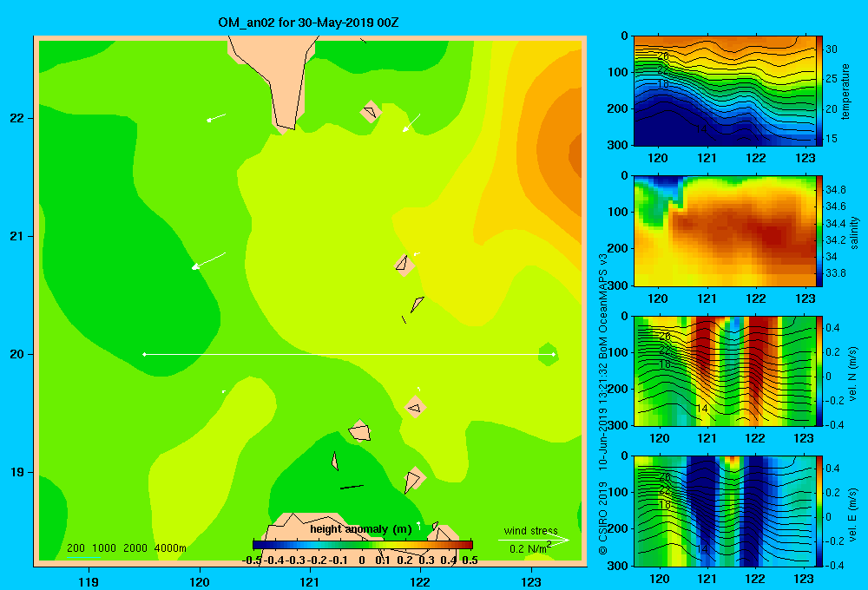Click the "14" isotherm label in temperature plot
Screen dimensions: 868x590
(701, 129)
